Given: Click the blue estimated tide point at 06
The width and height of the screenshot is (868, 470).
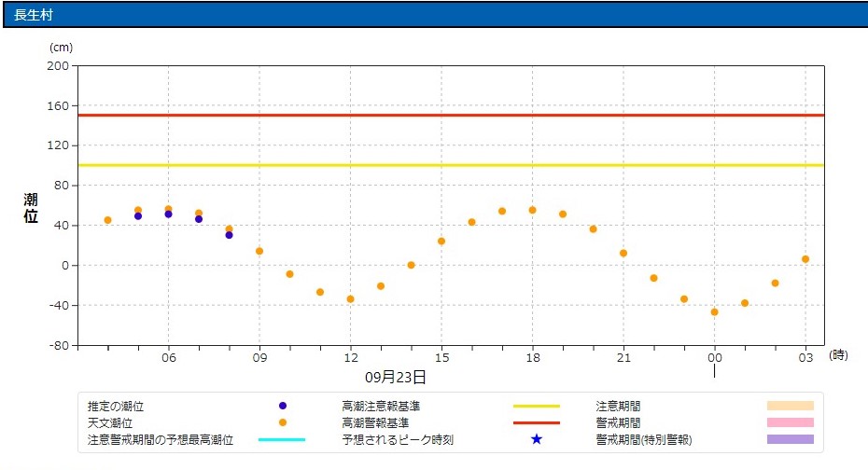Looking at the screenshot, I should click(x=168, y=214).
